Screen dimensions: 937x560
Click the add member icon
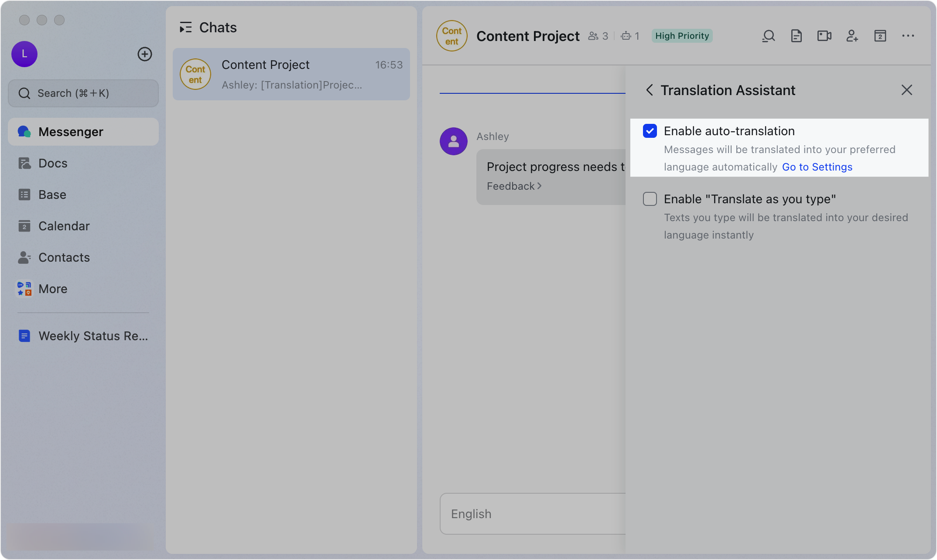tap(852, 36)
